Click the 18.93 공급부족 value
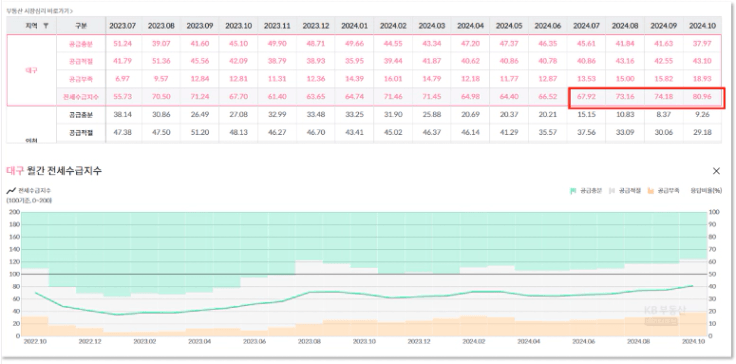Image resolution: width=736 pixels, height=364 pixels. coord(702,79)
